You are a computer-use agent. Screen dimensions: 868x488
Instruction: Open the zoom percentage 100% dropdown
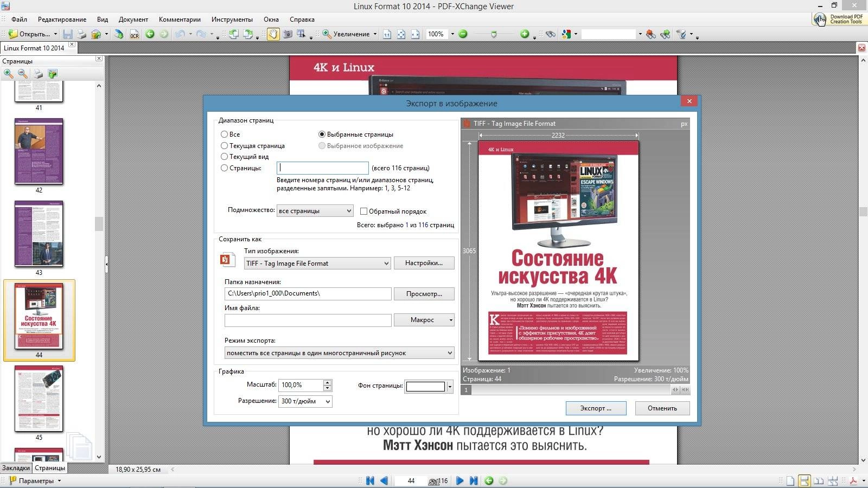[452, 34]
